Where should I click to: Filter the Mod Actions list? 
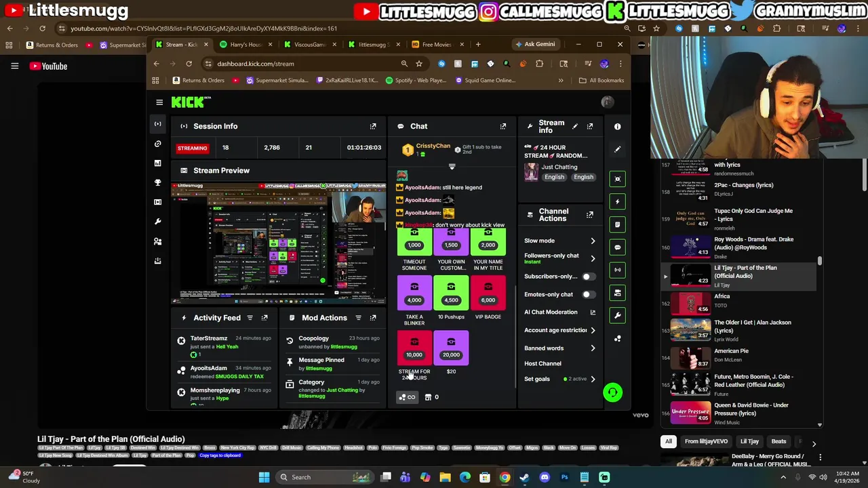point(358,318)
